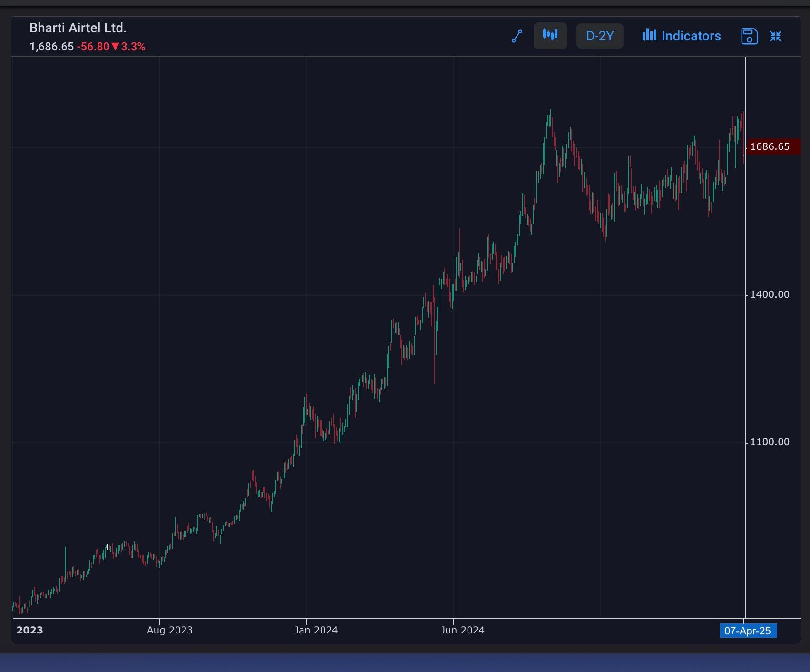Open the Indicators menu
The width and height of the screenshot is (810, 672).
point(682,36)
